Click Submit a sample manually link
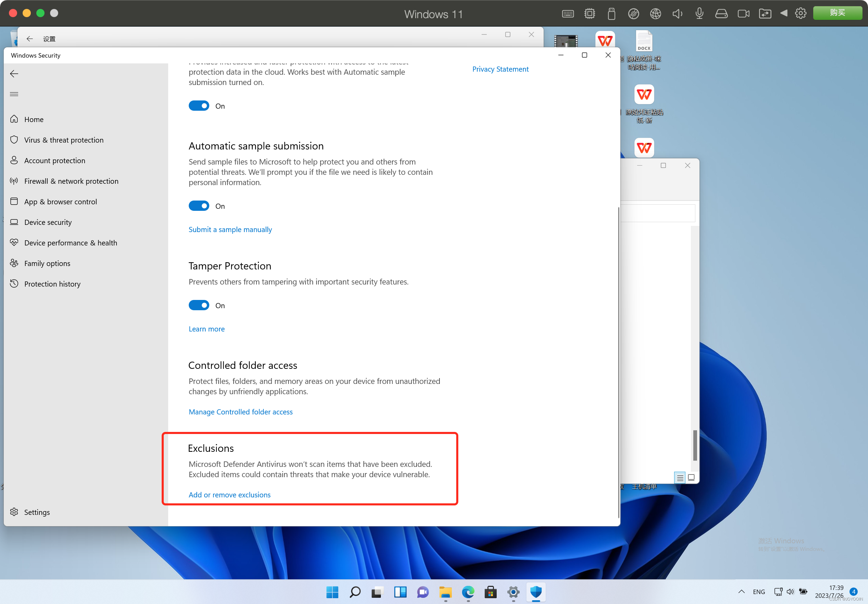Screen dimensions: 868x604 pyautogui.click(x=230, y=230)
